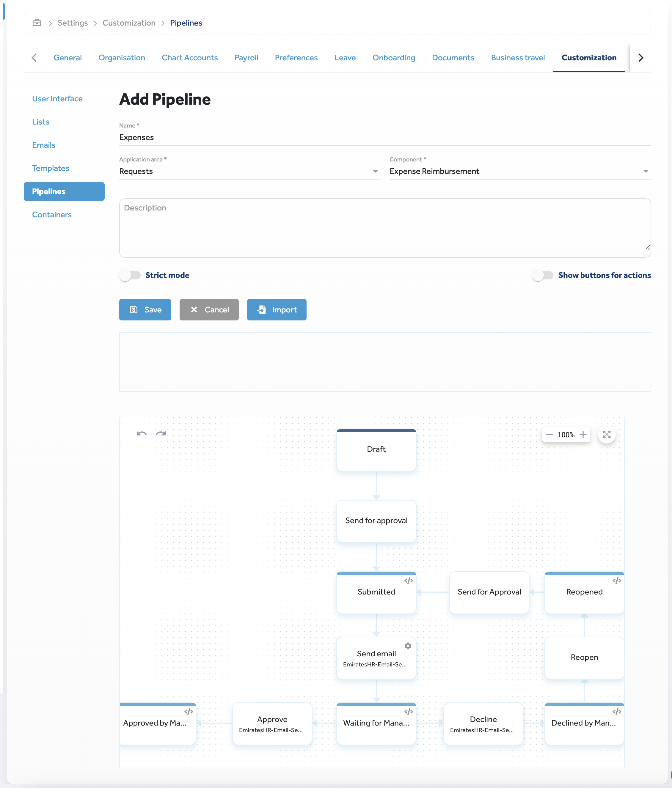This screenshot has height=788, width=672.
Task: Open the Component dropdown
Action: 520,172
